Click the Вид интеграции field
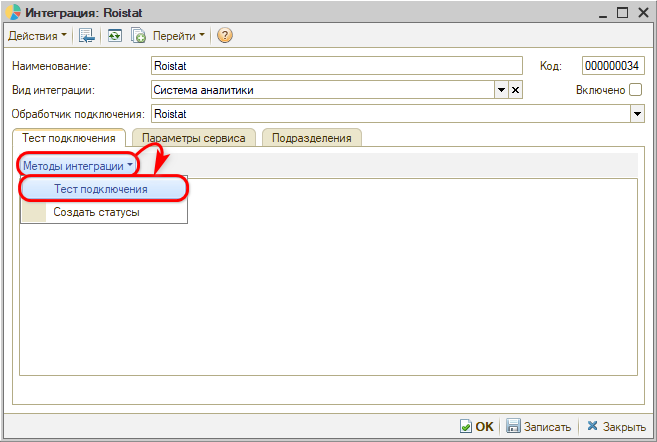Image resolution: width=657 pixels, height=442 pixels. click(x=323, y=90)
